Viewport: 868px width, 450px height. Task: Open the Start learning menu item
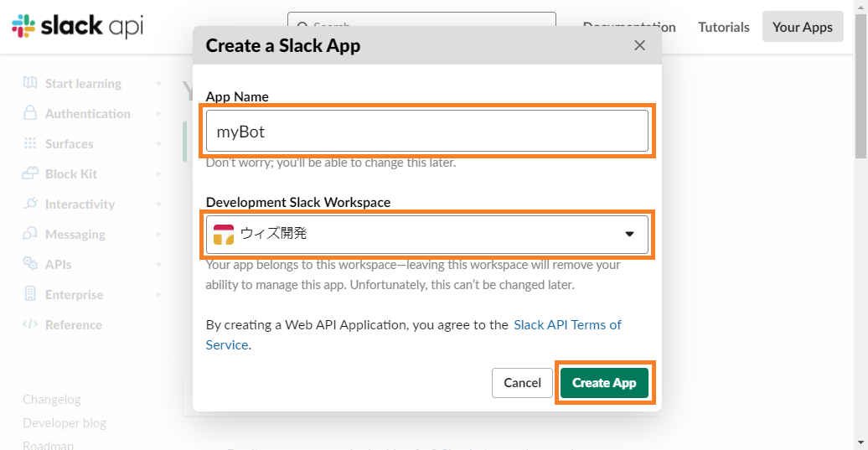point(83,84)
